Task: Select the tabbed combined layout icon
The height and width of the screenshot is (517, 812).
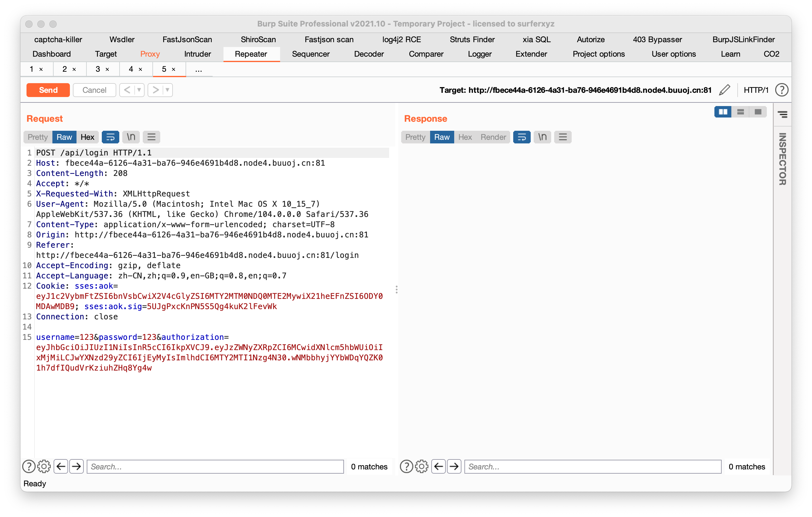Action: tap(758, 112)
